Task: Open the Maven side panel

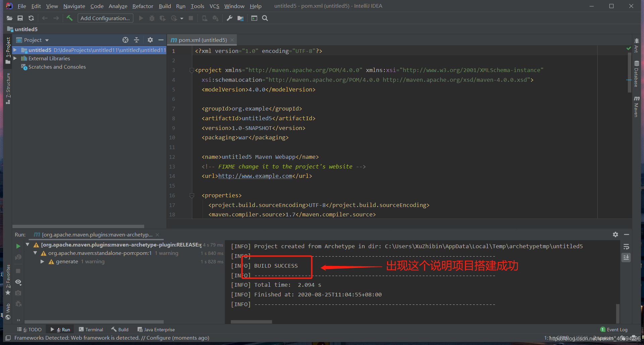Action: (636, 107)
